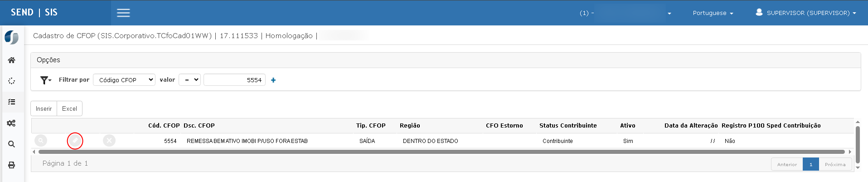The width and height of the screenshot is (868, 182).
Task: Delete CFOP 5554 row with X icon
Action: pyautogui.click(x=109, y=141)
